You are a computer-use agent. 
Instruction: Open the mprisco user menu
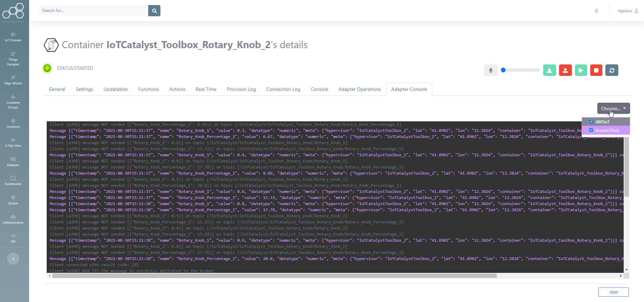[628, 11]
